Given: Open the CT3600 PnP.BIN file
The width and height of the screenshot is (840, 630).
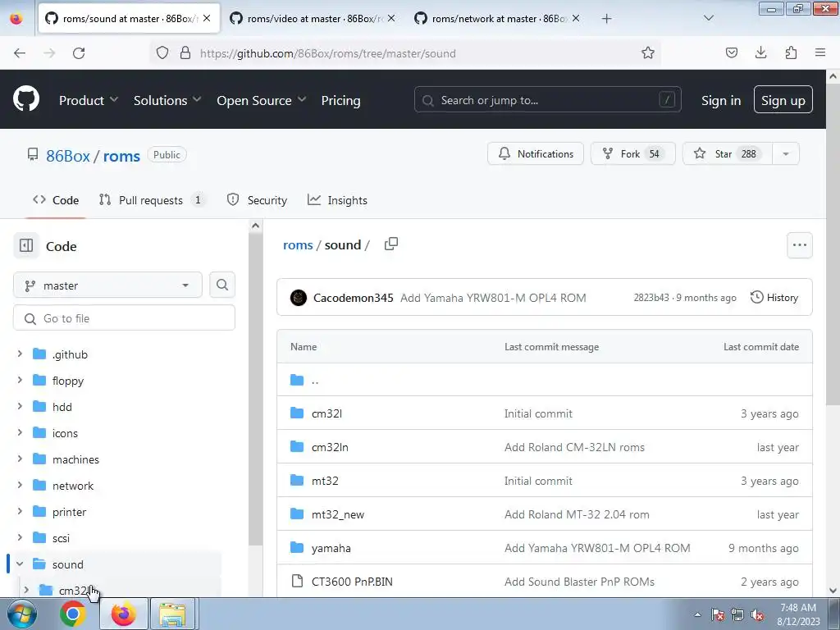Looking at the screenshot, I should point(352,582).
